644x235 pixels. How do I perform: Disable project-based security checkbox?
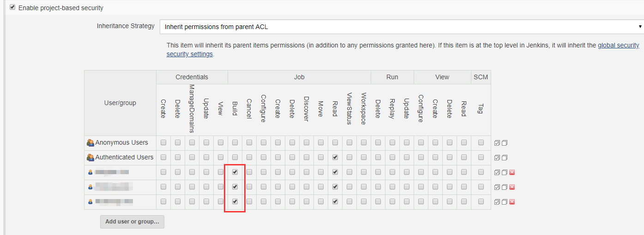pos(12,7)
